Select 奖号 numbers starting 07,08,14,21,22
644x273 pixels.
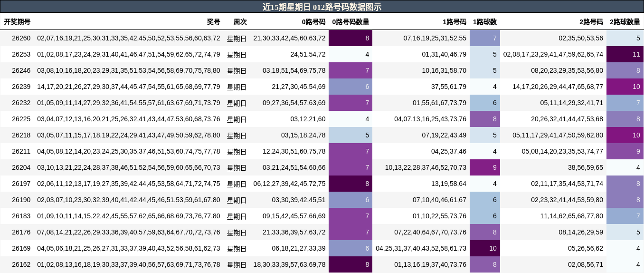(129, 232)
